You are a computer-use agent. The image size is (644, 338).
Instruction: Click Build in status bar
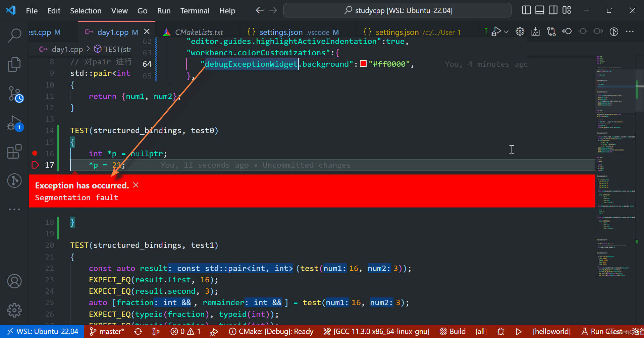click(453, 332)
